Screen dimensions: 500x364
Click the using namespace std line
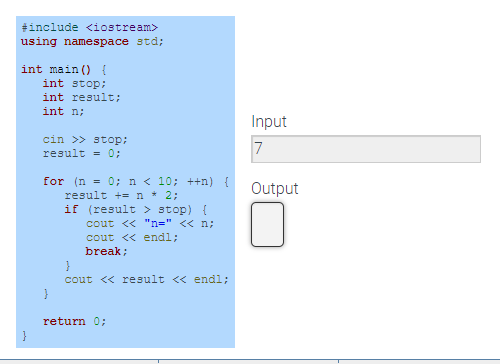point(92,41)
